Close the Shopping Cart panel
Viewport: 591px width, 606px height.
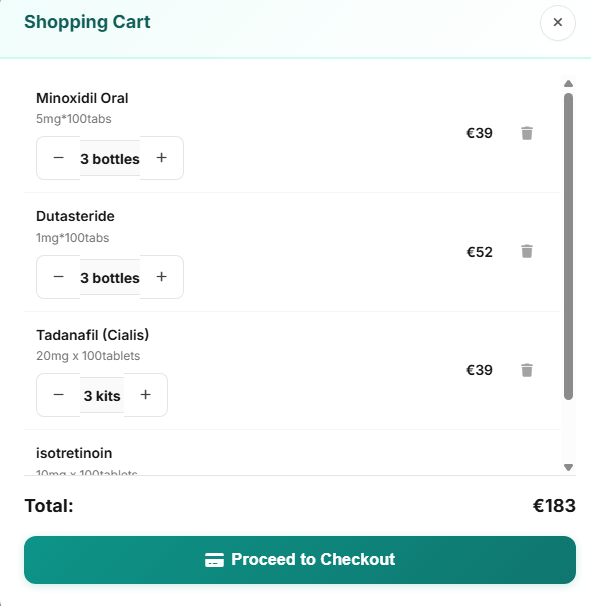557,22
